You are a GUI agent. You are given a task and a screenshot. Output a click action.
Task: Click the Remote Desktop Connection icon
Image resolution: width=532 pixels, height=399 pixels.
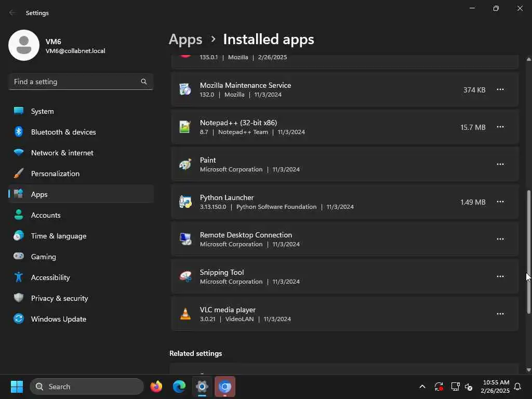pyautogui.click(x=185, y=239)
